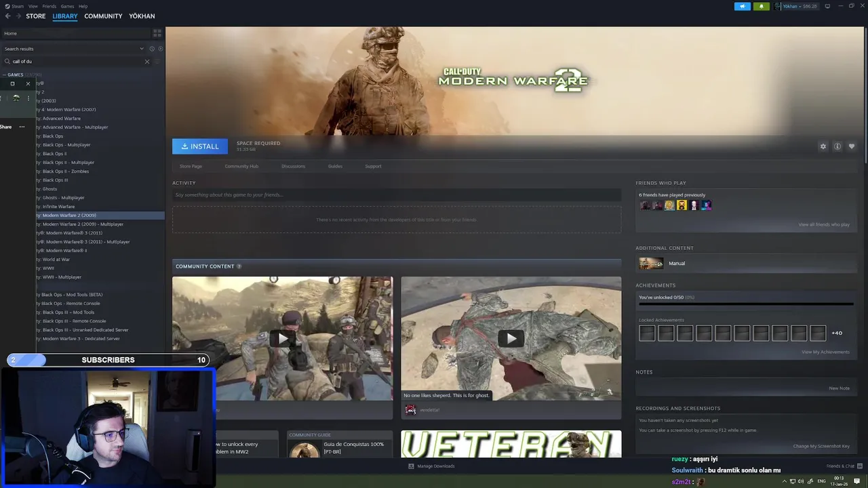Image resolution: width=868 pixels, height=488 pixels.
Task: Open the Store Page link
Action: pyautogui.click(x=191, y=166)
